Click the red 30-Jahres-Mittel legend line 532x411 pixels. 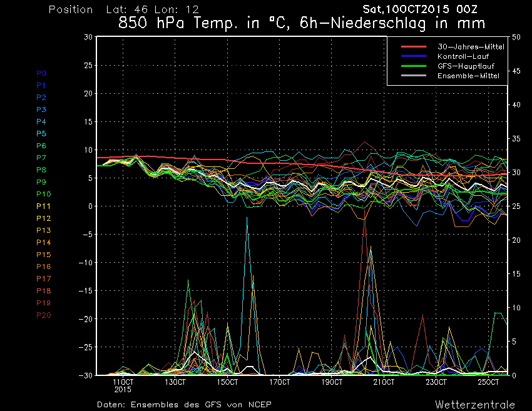(x=409, y=47)
